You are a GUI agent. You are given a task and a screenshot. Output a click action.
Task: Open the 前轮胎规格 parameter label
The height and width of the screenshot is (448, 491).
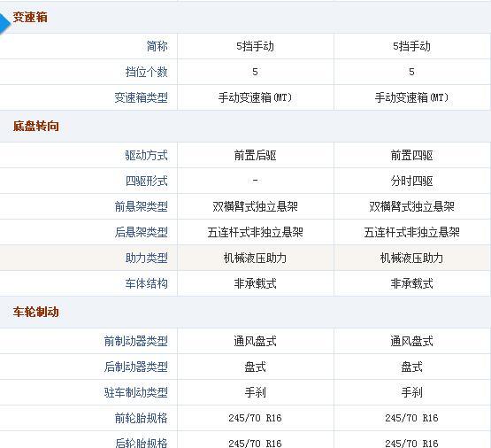click(142, 418)
